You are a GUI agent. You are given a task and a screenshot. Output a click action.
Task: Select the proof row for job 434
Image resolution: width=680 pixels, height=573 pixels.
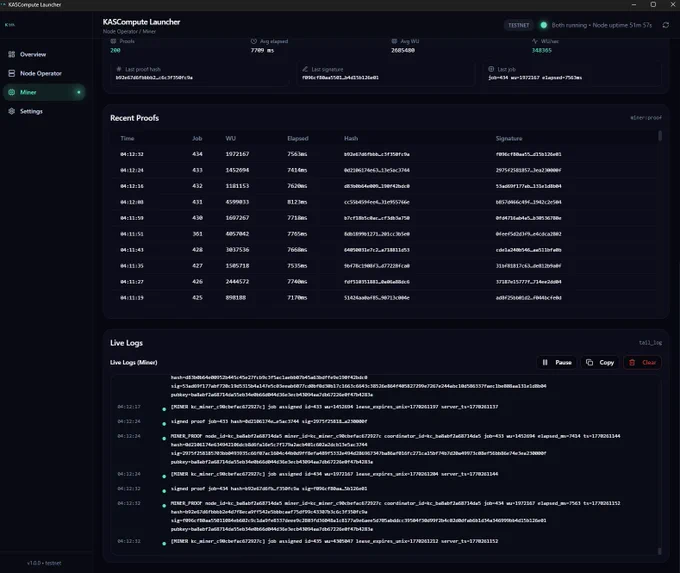click(384, 154)
